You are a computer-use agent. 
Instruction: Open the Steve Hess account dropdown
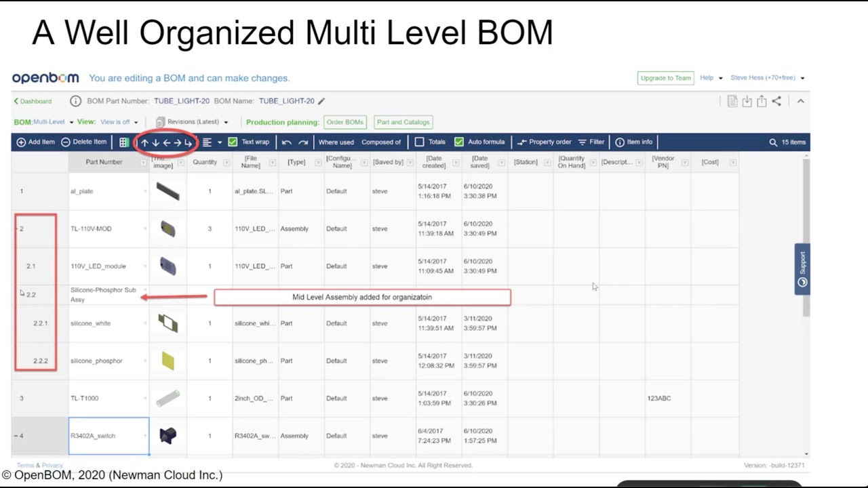(x=768, y=78)
